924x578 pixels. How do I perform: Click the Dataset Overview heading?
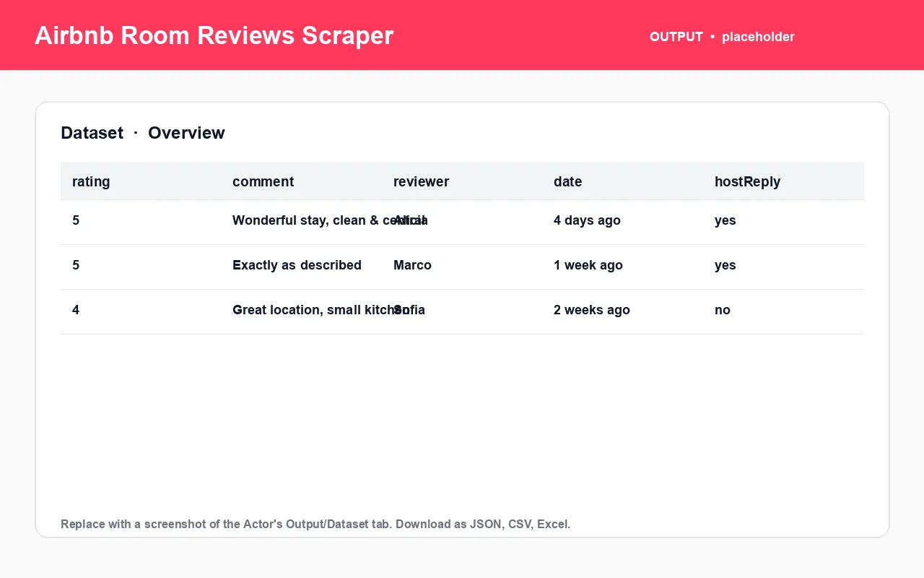pyautogui.click(x=143, y=133)
